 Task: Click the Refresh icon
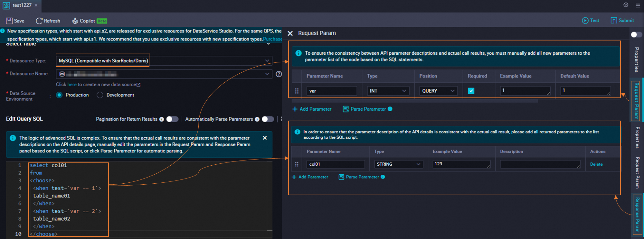point(39,21)
